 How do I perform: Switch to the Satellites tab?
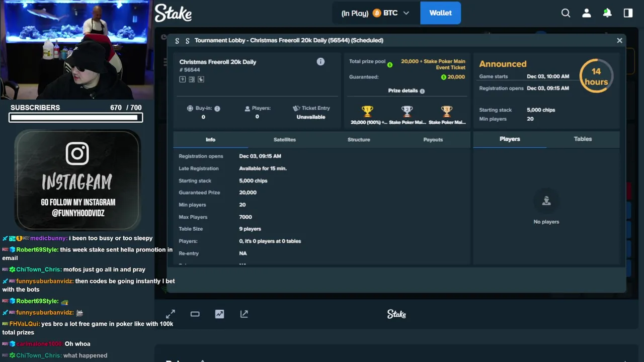(x=285, y=139)
